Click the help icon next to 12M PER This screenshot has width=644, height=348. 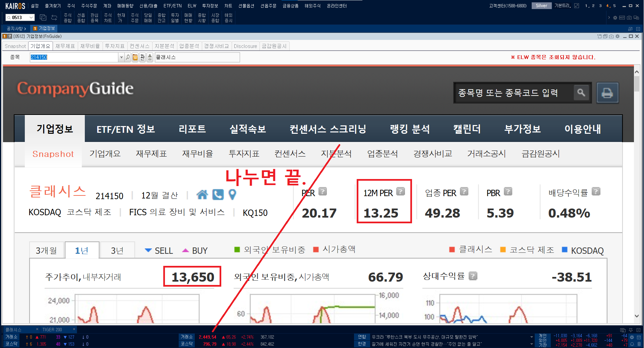401,191
